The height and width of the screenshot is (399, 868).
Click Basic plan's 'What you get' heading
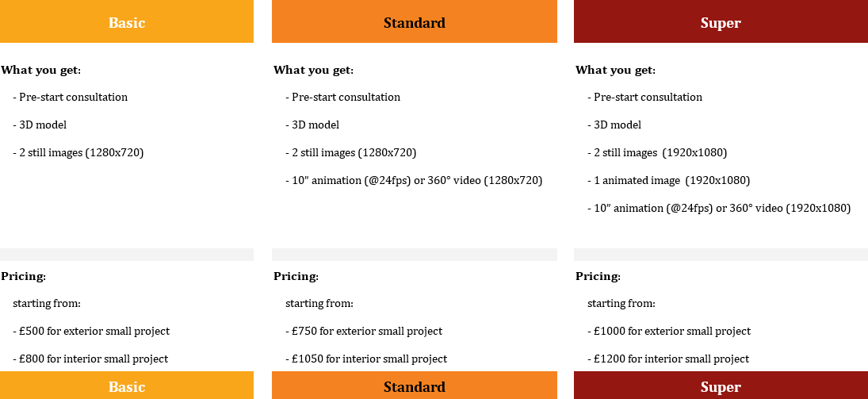(x=41, y=71)
